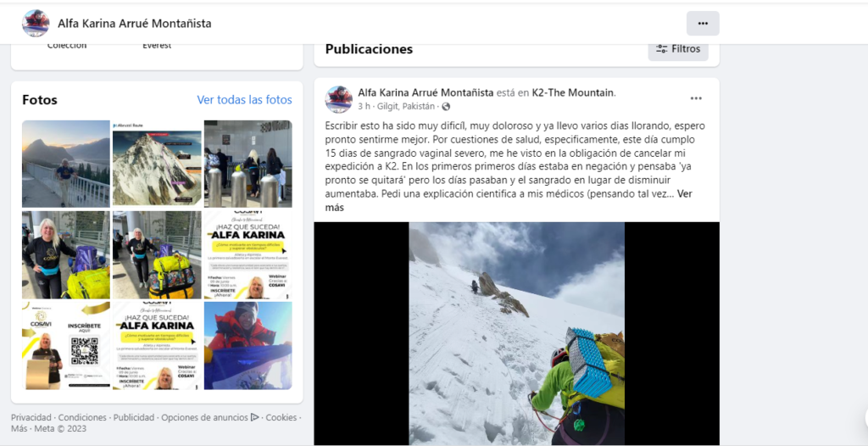Open the Opciones de anuncios link
This screenshot has width=868, height=446.
point(204,417)
